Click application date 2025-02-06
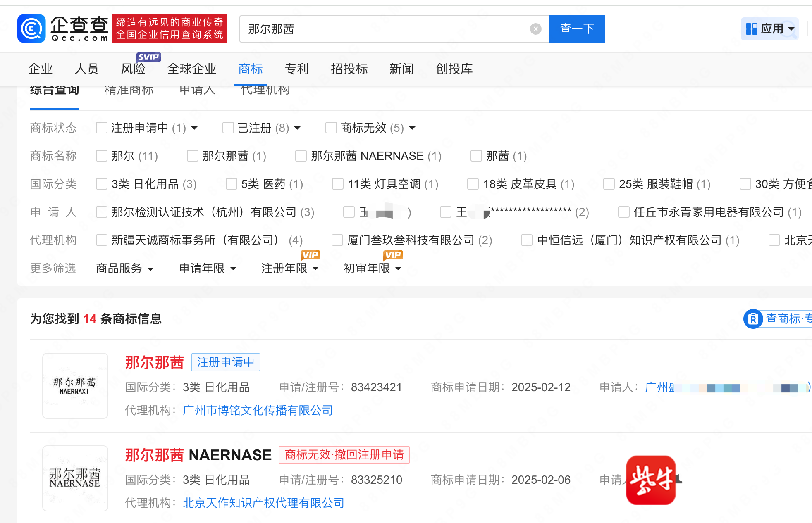Image resolution: width=812 pixels, height=523 pixels. click(x=541, y=480)
